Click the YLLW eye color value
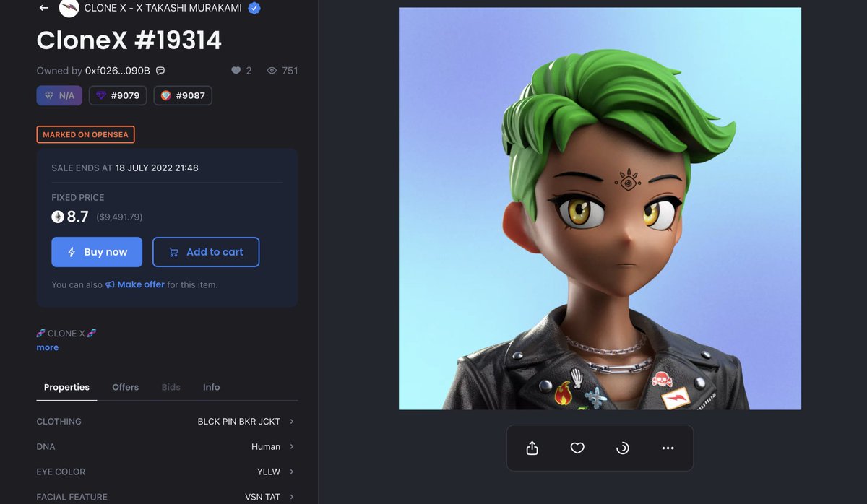This screenshot has width=867, height=504. click(x=269, y=472)
